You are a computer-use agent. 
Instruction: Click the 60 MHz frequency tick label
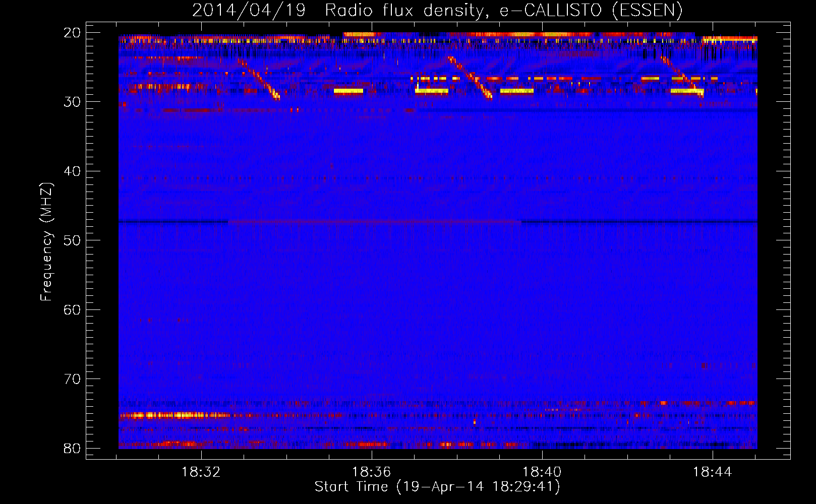pos(72,310)
